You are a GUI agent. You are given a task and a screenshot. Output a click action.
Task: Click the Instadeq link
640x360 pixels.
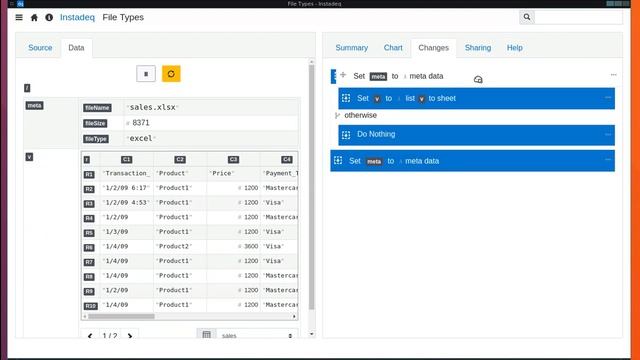(77, 18)
